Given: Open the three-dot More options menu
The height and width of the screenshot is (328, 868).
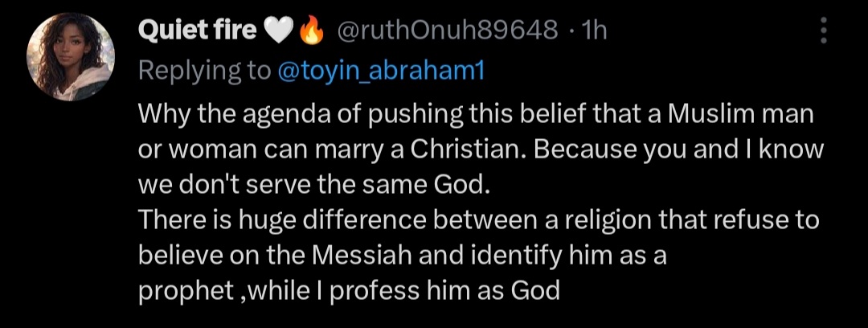Looking at the screenshot, I should click(x=822, y=31).
